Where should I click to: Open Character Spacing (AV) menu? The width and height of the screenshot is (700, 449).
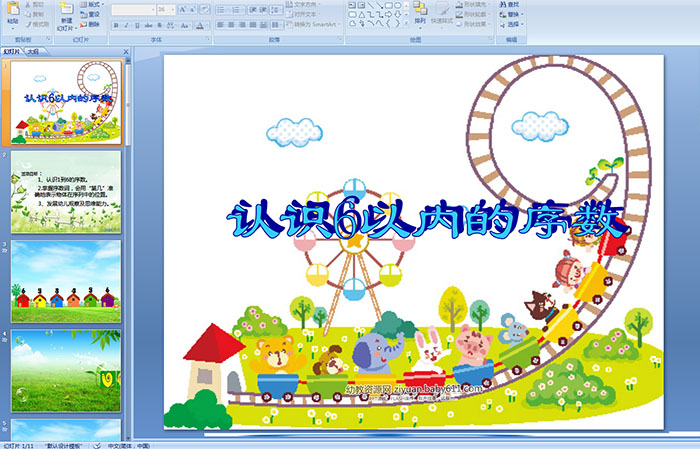(171, 26)
